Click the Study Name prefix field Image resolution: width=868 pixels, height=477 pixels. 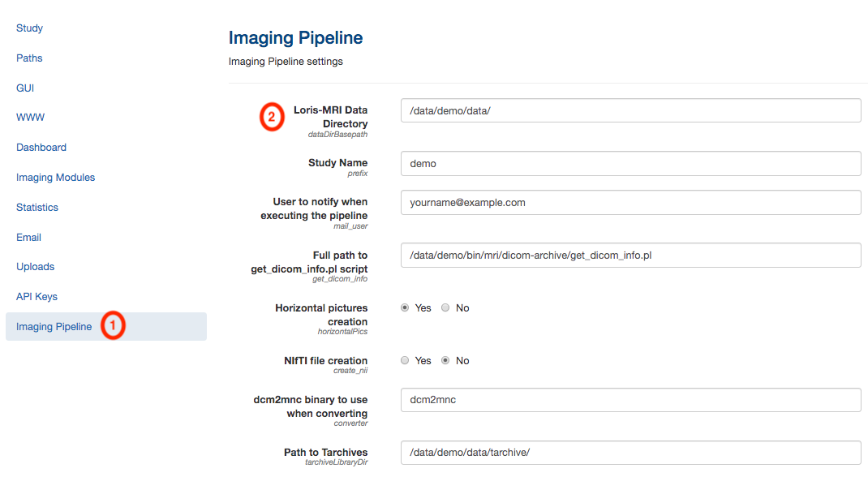[630, 163]
